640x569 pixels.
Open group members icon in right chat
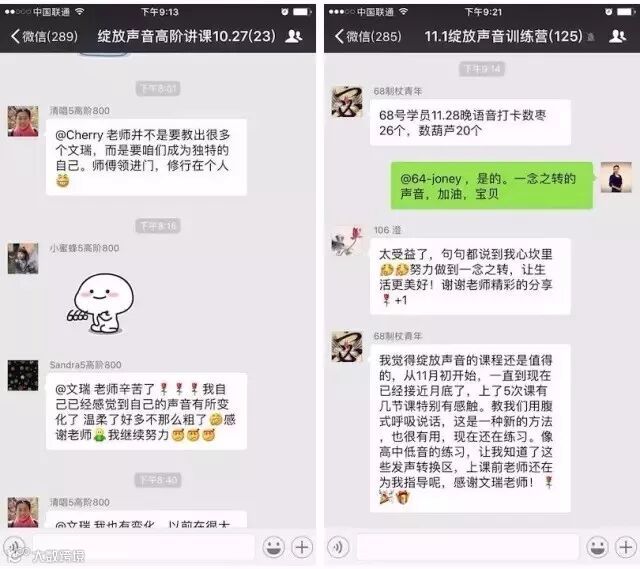[618, 36]
